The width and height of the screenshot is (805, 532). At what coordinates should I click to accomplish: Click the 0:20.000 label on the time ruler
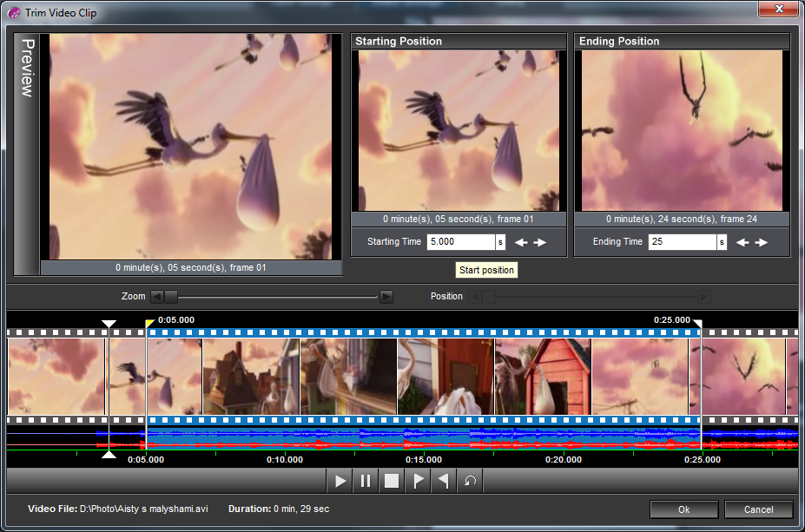pos(564,460)
